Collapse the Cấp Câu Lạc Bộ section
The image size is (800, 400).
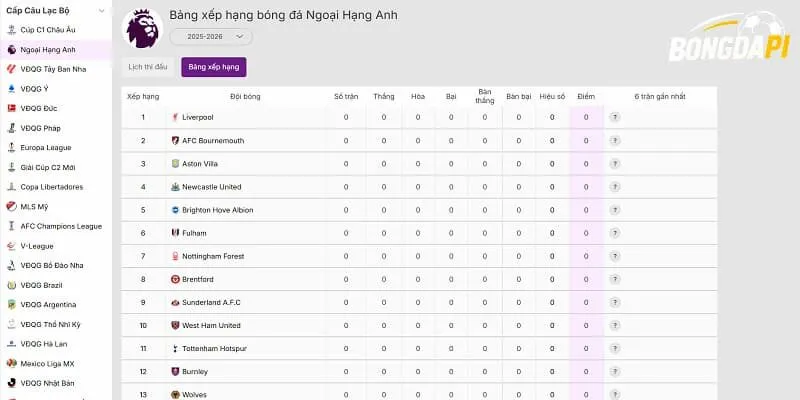point(102,11)
